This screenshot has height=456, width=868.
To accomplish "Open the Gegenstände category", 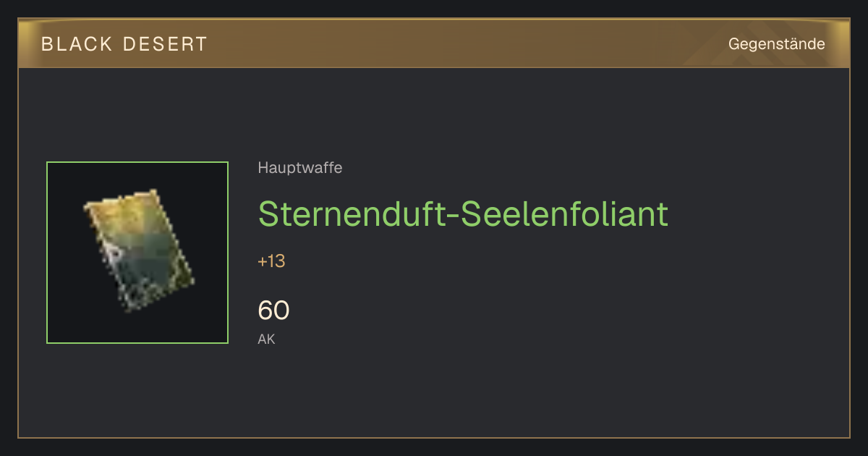I will point(776,44).
